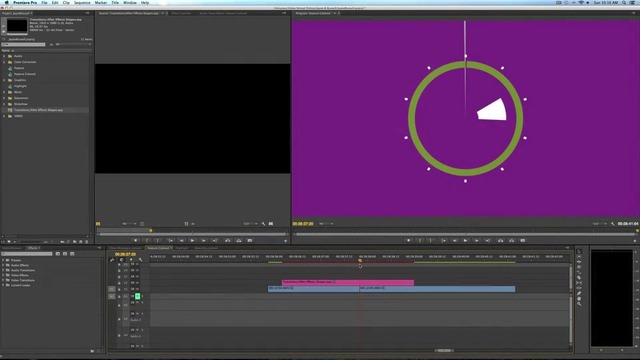Click timeline playhead marker on ruler

coord(360,260)
